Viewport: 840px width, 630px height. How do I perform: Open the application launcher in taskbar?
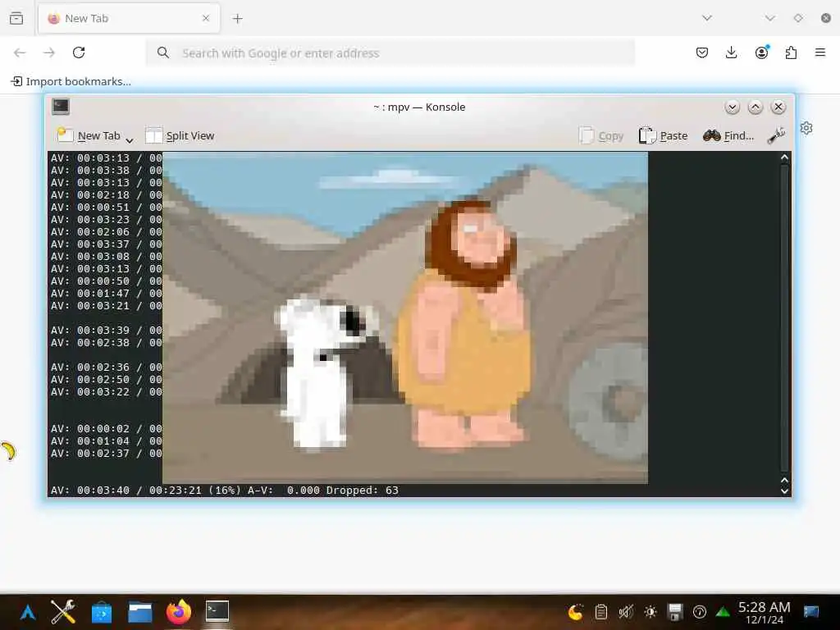click(28, 612)
